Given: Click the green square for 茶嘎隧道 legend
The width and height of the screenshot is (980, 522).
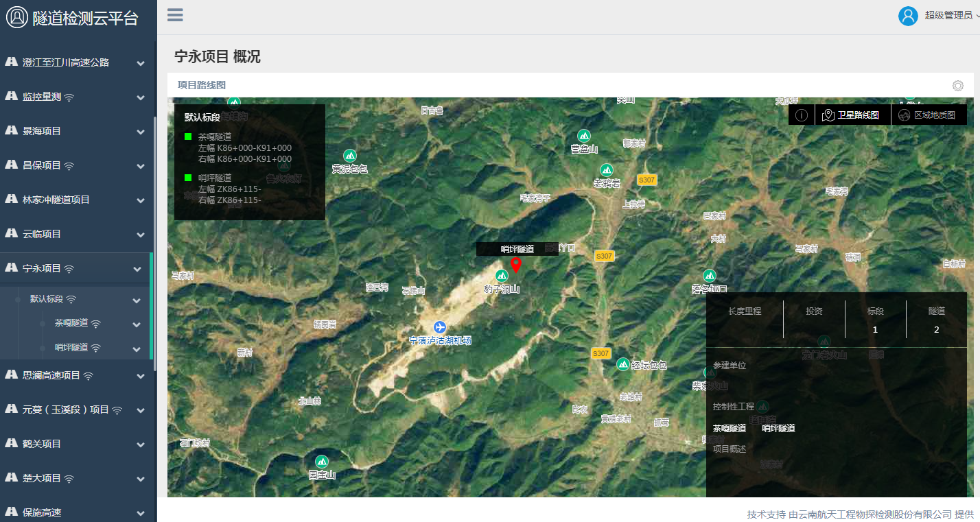Looking at the screenshot, I should click(x=188, y=137).
